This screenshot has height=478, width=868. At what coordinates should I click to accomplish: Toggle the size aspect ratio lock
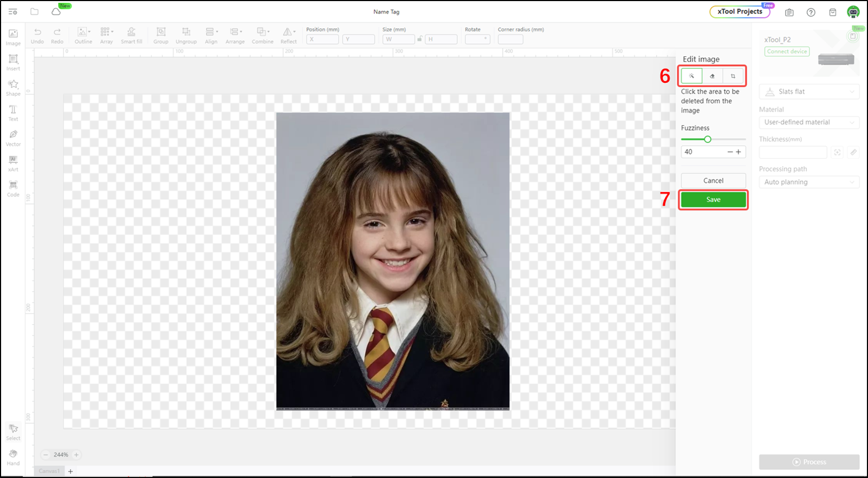pos(420,39)
